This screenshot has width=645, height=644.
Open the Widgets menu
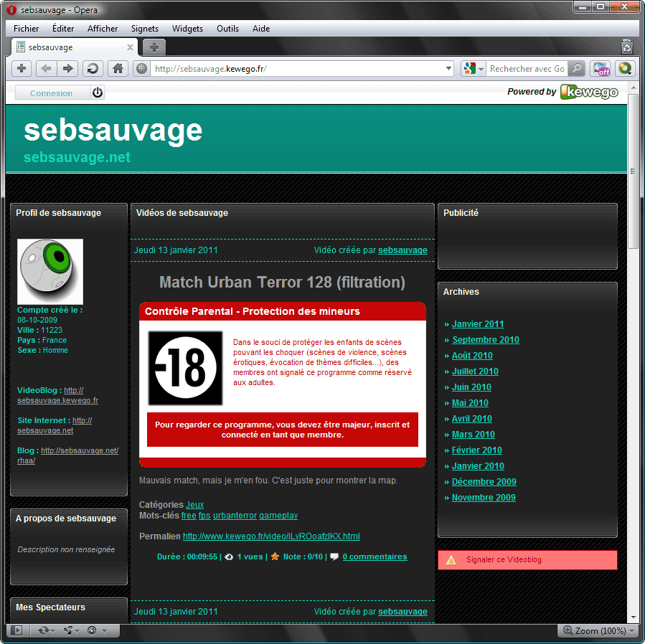point(187,29)
